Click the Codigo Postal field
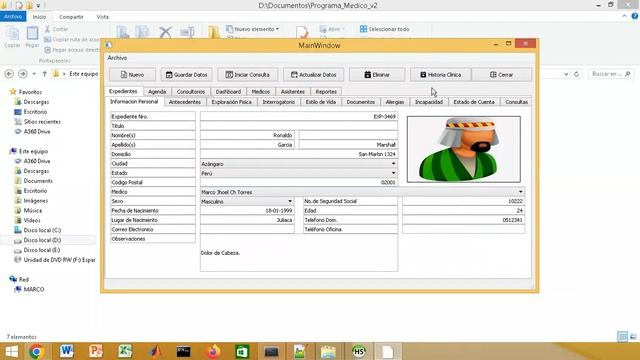Viewport: 640px width, 360px height. coord(299,182)
